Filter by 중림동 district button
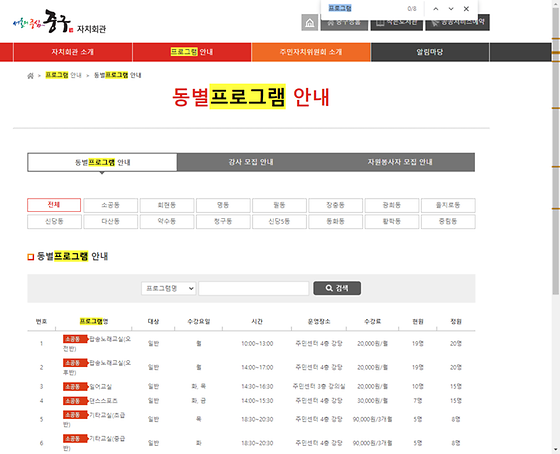This screenshot has height=454, width=560. click(x=448, y=221)
